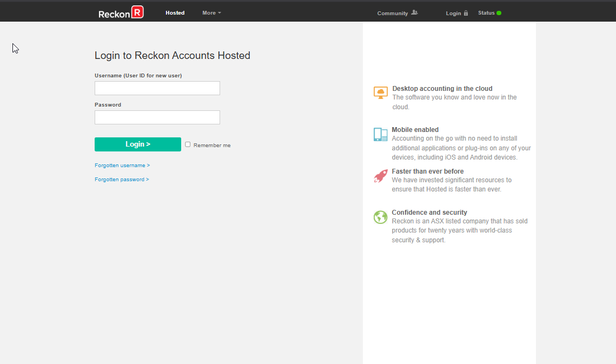The width and height of the screenshot is (616, 364).
Task: Click the Community people icon
Action: pyautogui.click(x=414, y=12)
